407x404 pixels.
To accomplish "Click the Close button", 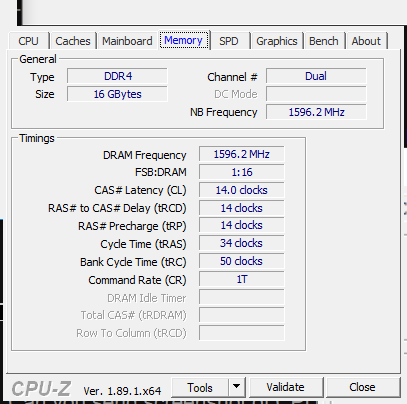I will (x=363, y=387).
